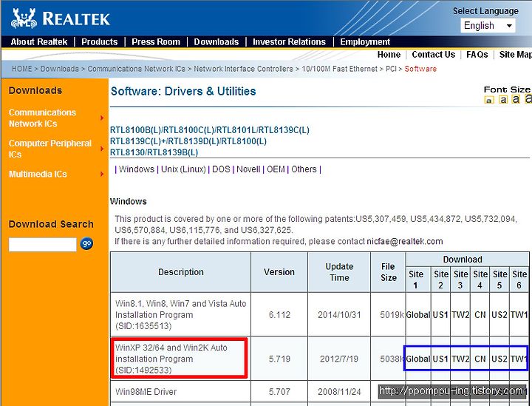This screenshot has width=532, height=406.
Task: Download version 6.112 from US1 site
Action: point(440,315)
